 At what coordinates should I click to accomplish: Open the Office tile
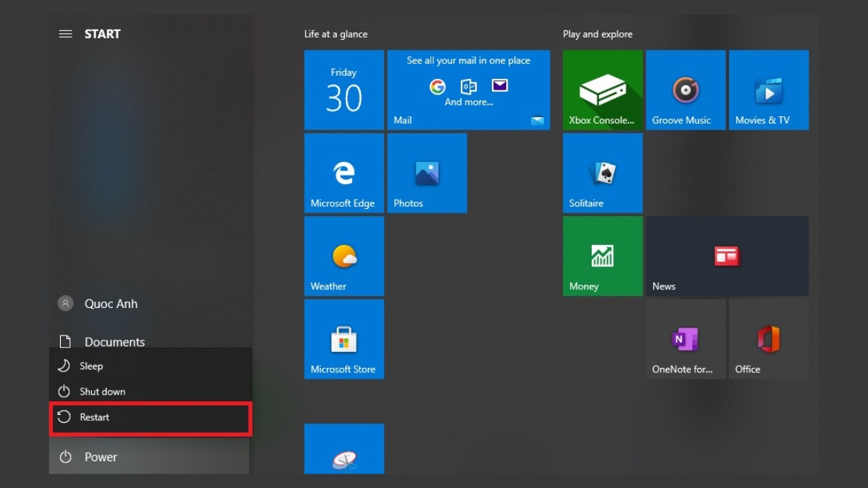[x=769, y=339]
